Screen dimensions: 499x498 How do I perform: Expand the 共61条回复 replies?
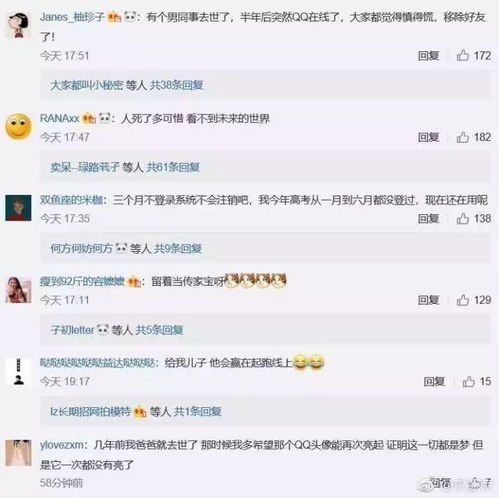coord(173,167)
